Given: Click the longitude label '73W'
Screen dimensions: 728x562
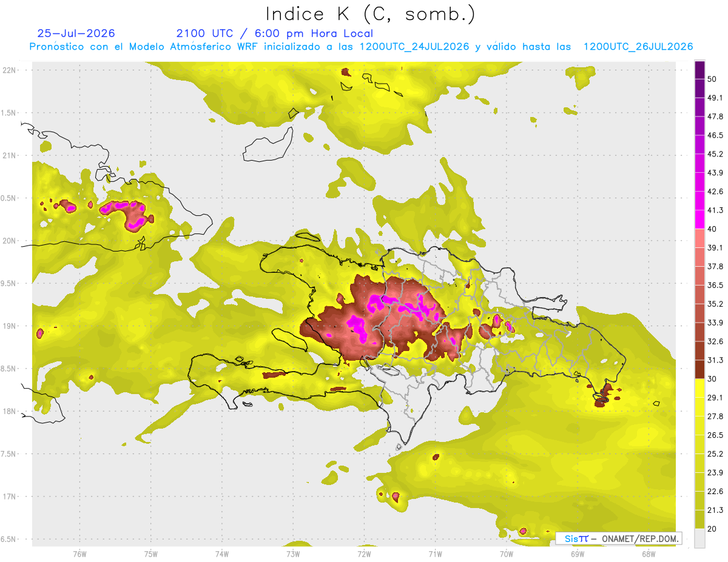Looking at the screenshot, I should pyautogui.click(x=292, y=554).
